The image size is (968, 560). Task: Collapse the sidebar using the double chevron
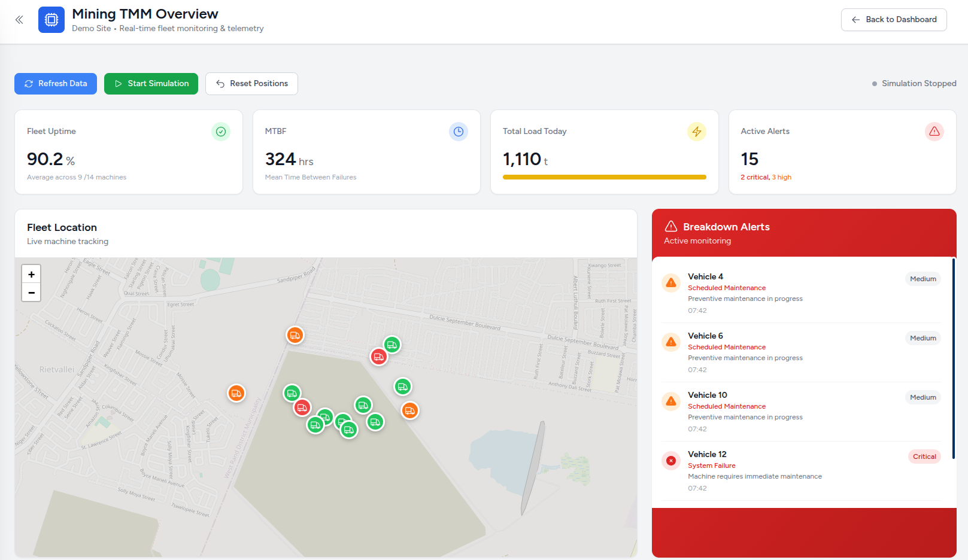pos(19,19)
